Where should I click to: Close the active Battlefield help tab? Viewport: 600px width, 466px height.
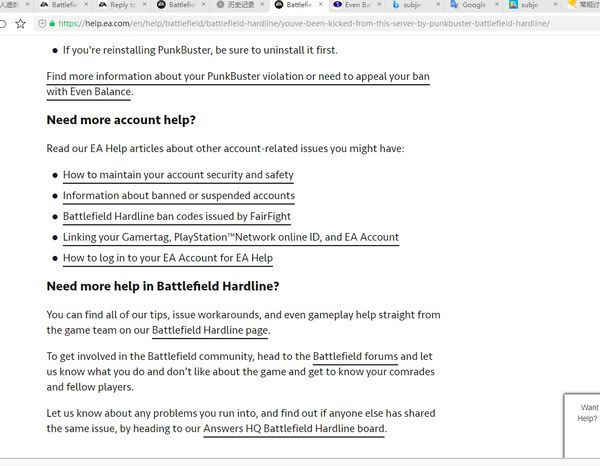click(x=321, y=5)
